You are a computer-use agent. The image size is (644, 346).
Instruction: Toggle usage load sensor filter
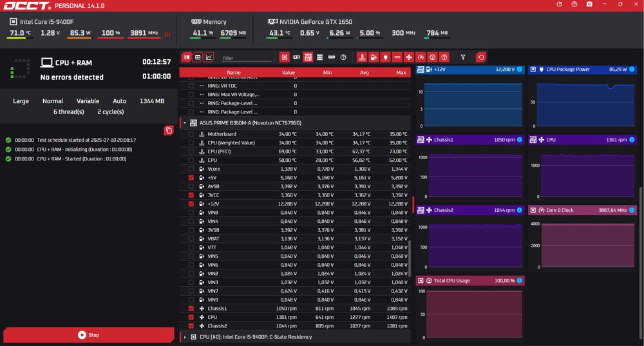[432, 57]
